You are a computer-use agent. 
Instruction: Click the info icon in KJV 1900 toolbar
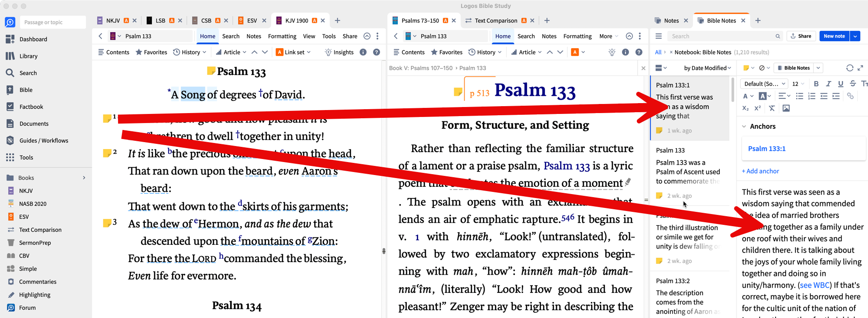pos(363,52)
